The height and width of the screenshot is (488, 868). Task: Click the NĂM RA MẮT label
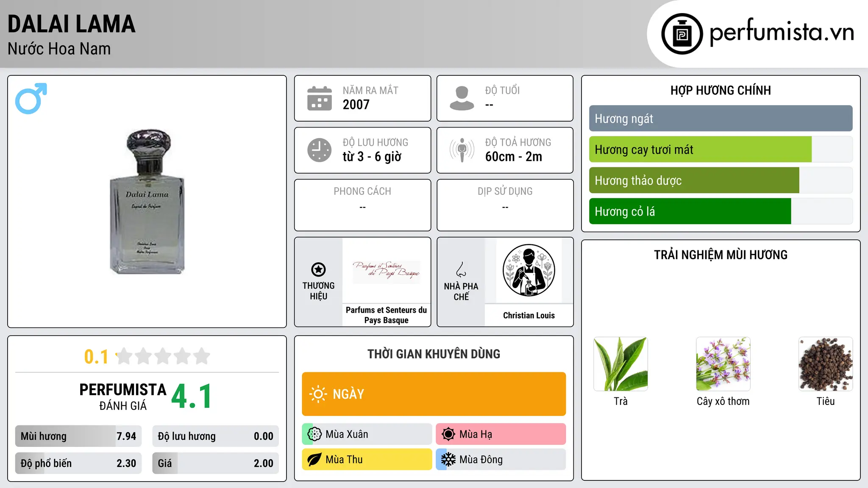(370, 90)
